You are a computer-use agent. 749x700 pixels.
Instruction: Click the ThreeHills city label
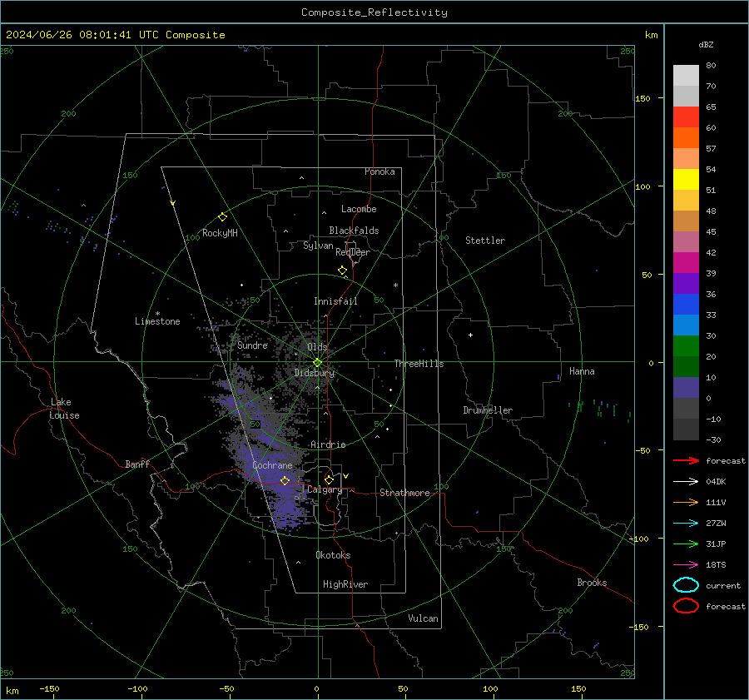[x=419, y=364]
